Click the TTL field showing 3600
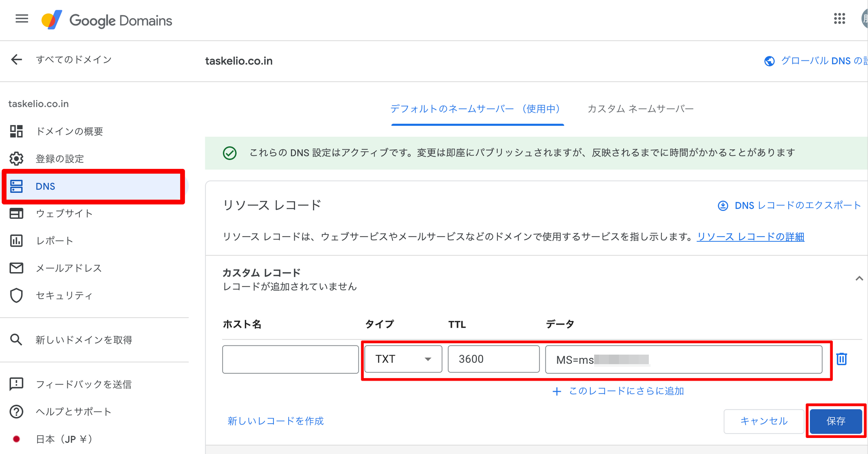Viewport: 868px width, 454px height. [493, 359]
